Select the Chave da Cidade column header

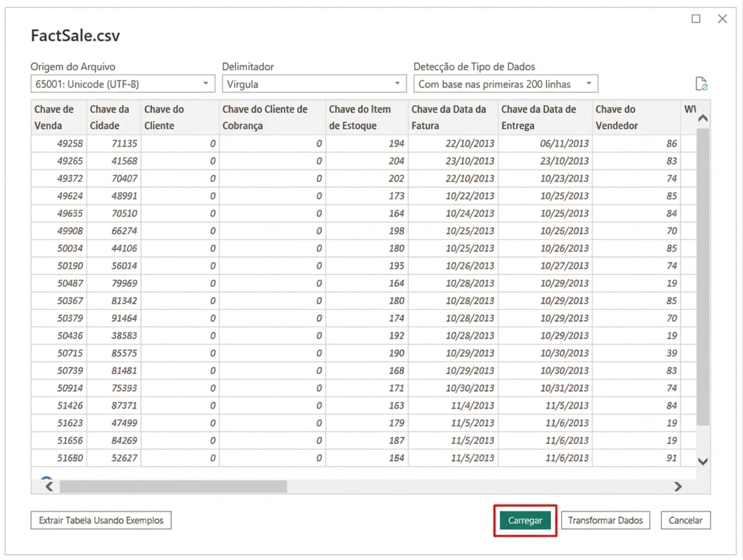(x=114, y=117)
